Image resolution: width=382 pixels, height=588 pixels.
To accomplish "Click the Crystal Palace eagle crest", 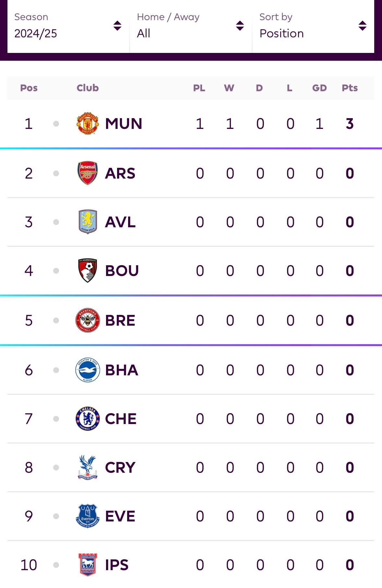I will (88, 467).
